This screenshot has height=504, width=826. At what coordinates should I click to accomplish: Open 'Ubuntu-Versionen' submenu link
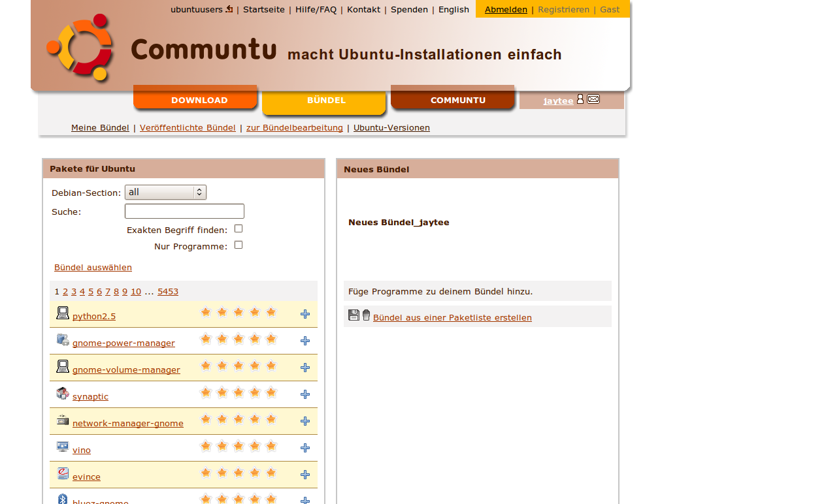(x=391, y=127)
